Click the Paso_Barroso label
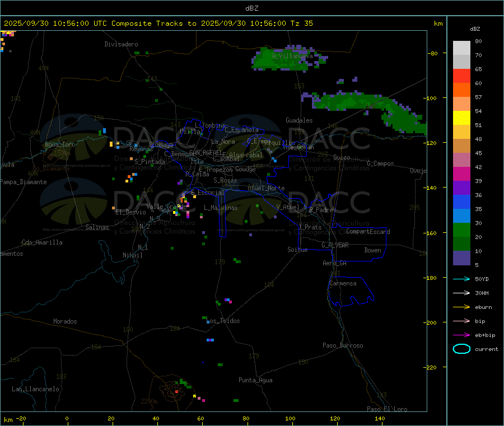Viewport: 504px width, 426px height. [x=343, y=345]
